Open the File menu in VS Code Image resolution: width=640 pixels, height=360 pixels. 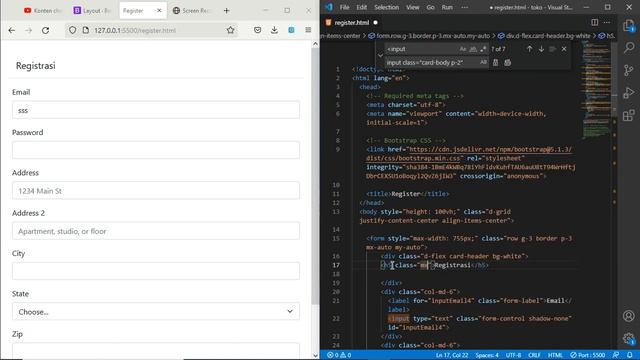(344, 7)
